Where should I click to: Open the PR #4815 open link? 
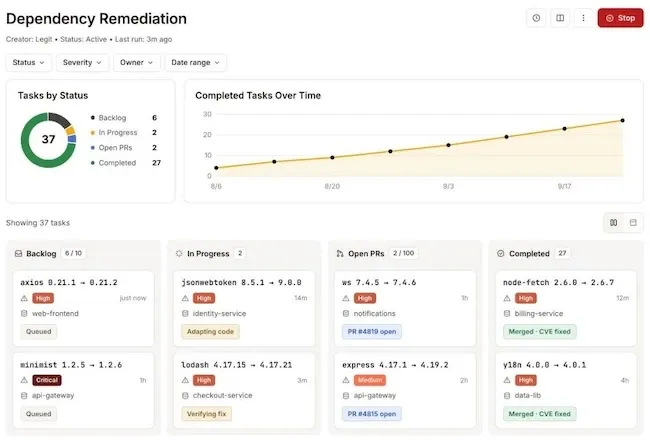click(x=372, y=414)
